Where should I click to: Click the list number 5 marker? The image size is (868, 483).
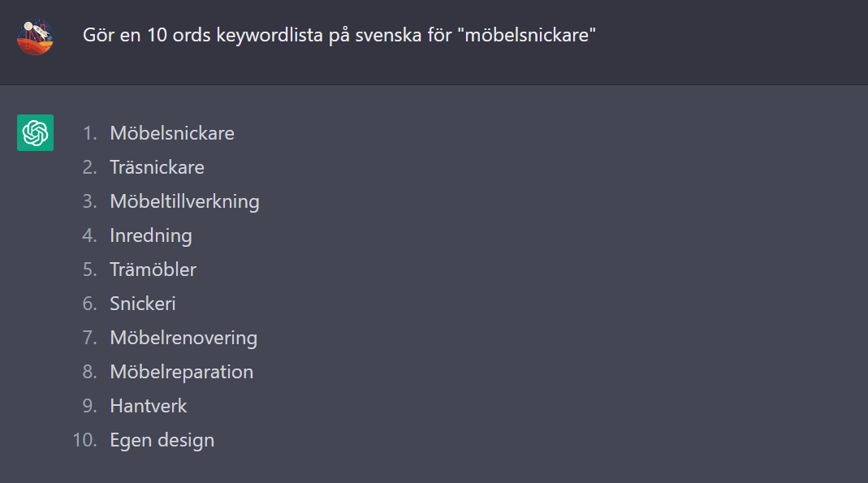(89, 270)
